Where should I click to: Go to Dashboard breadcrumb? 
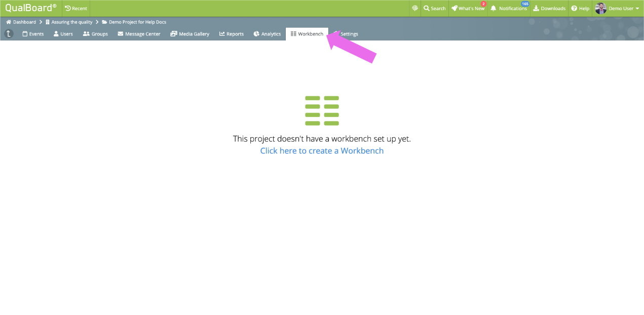point(21,22)
